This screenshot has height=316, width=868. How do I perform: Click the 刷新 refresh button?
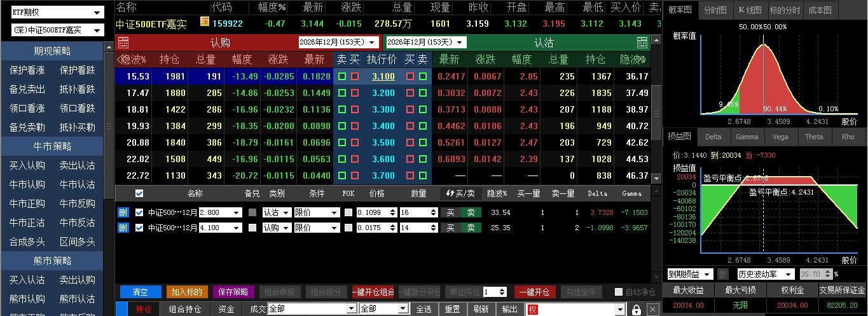coord(481,310)
